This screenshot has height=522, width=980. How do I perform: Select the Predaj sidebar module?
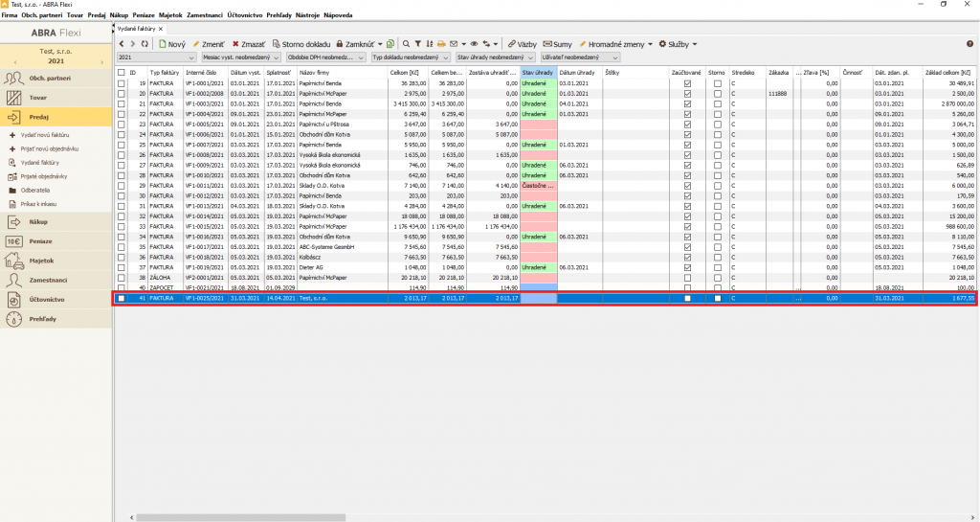click(56, 117)
